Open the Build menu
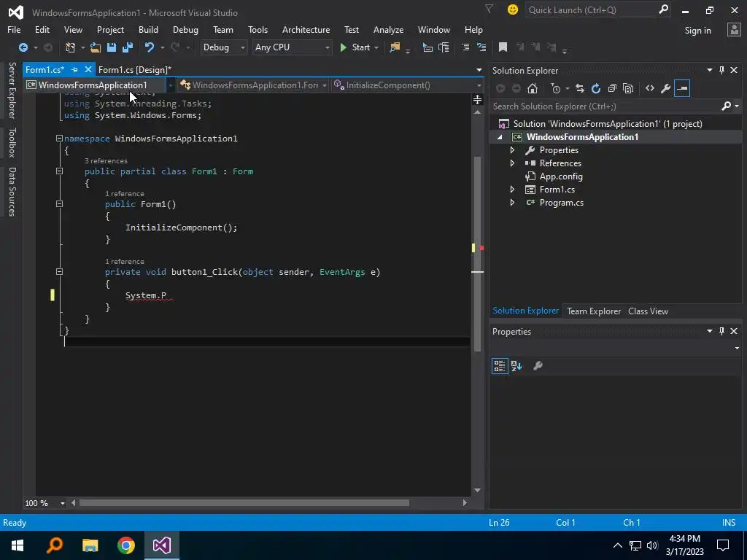Viewport: 747px width, 560px height. point(148,29)
